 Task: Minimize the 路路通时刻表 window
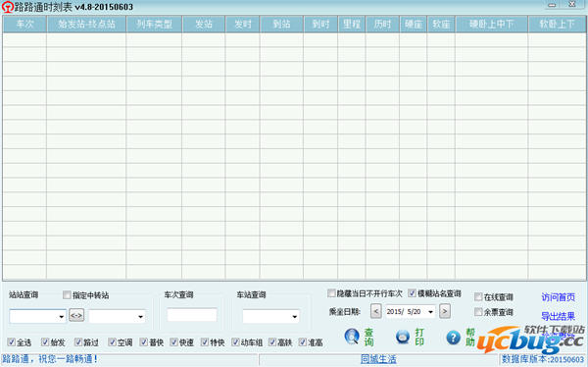pyautogui.click(x=552, y=5)
